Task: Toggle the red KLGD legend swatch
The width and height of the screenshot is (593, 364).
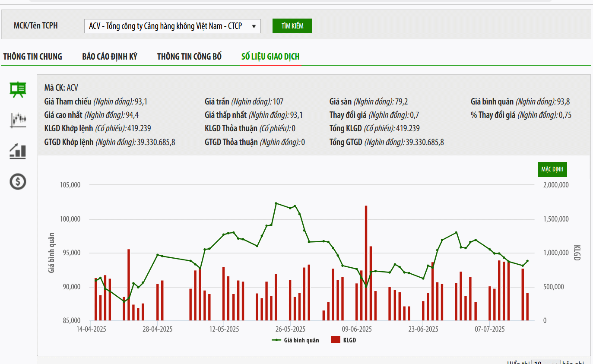Action: (x=336, y=340)
